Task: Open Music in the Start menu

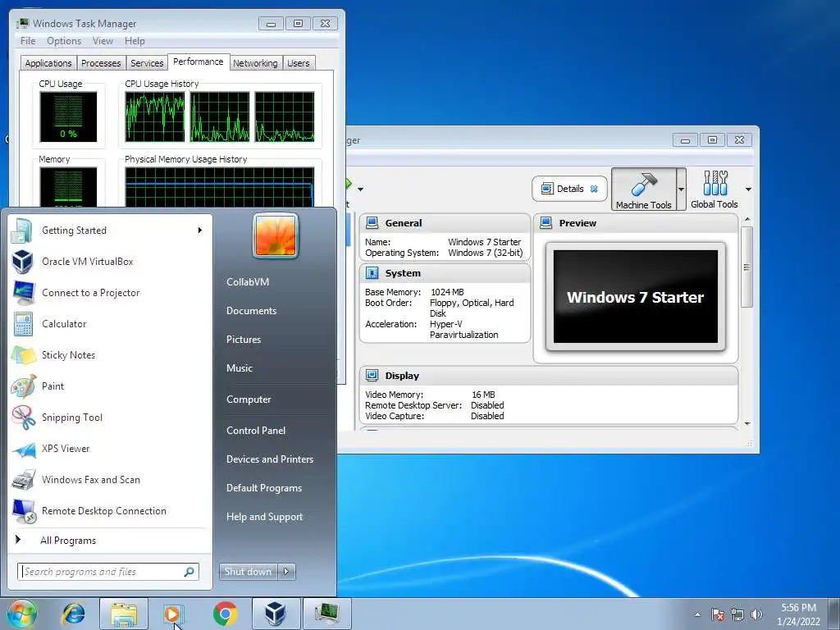Action: click(x=239, y=368)
